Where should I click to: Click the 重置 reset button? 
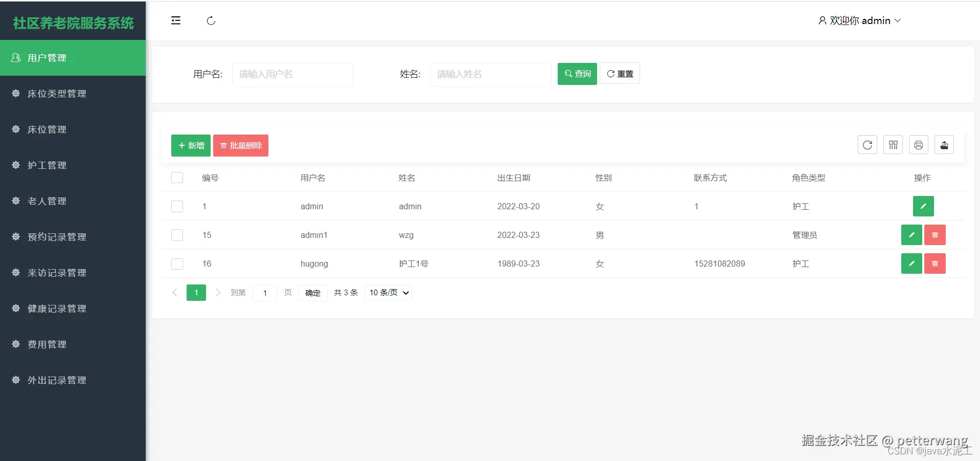(x=620, y=74)
